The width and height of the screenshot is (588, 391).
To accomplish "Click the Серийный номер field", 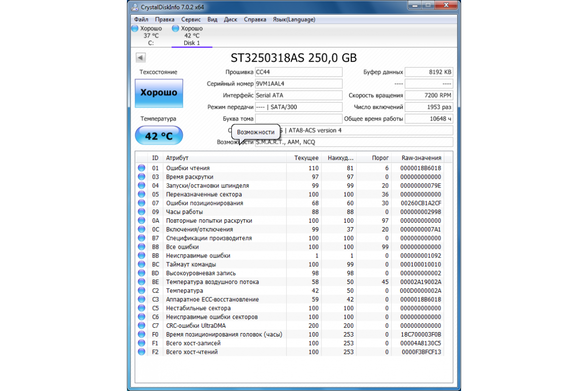I will 298,84.
